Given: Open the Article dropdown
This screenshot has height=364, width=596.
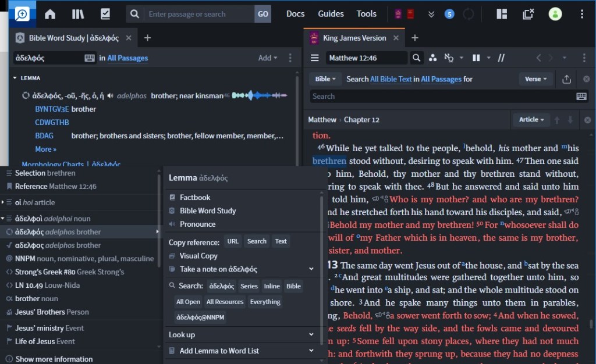Looking at the screenshot, I should pyautogui.click(x=531, y=120).
